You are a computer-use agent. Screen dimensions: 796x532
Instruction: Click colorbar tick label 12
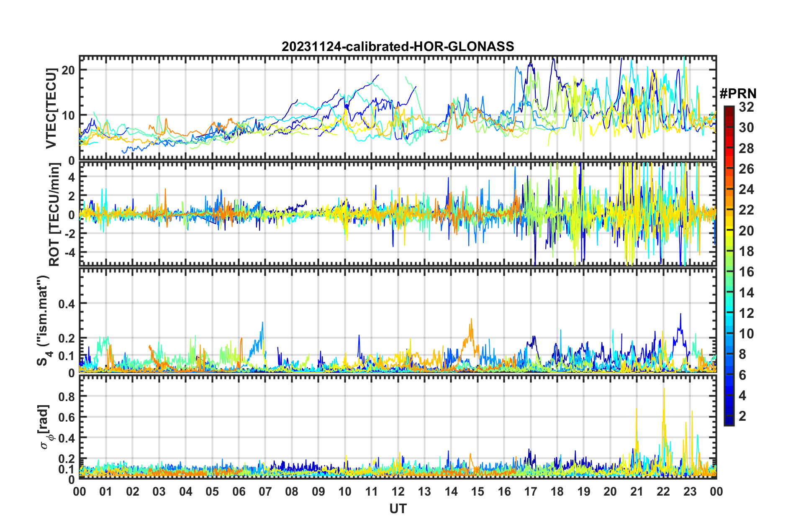(x=746, y=313)
